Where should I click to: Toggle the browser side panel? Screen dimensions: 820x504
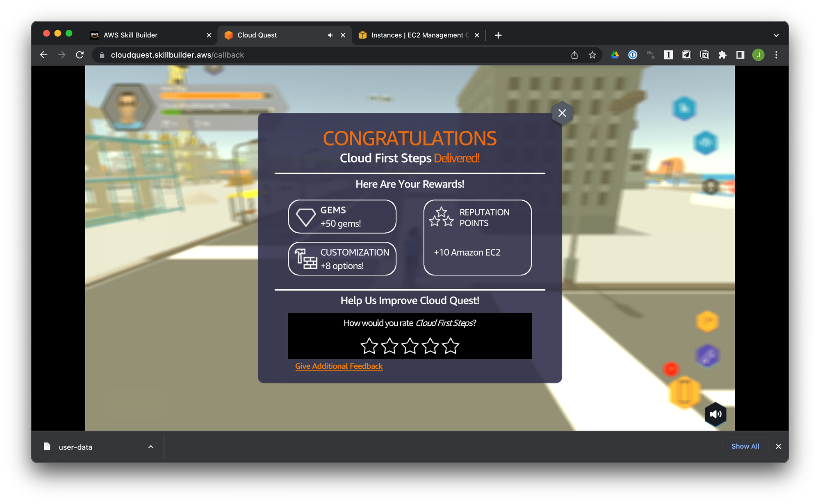pyautogui.click(x=740, y=55)
